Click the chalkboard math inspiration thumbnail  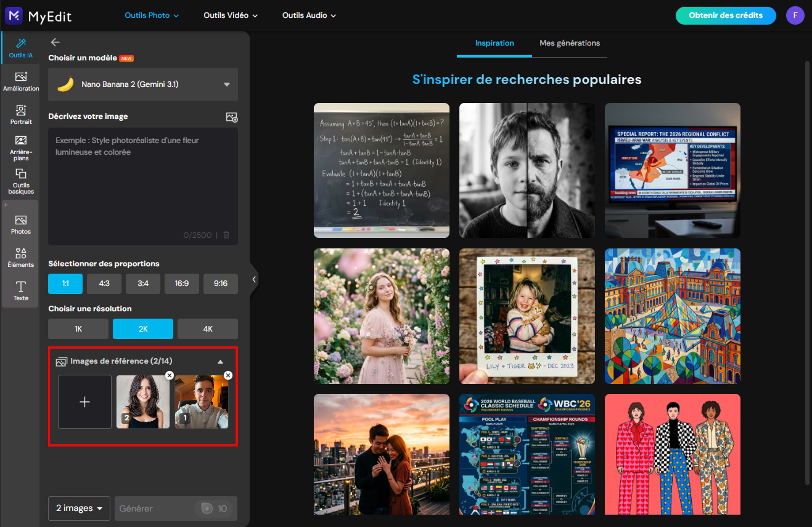click(x=381, y=170)
